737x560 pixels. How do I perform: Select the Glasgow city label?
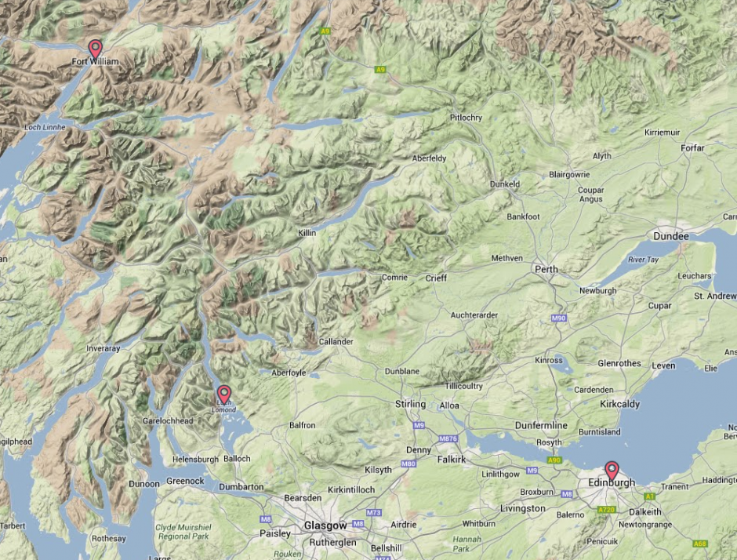[x=325, y=525]
